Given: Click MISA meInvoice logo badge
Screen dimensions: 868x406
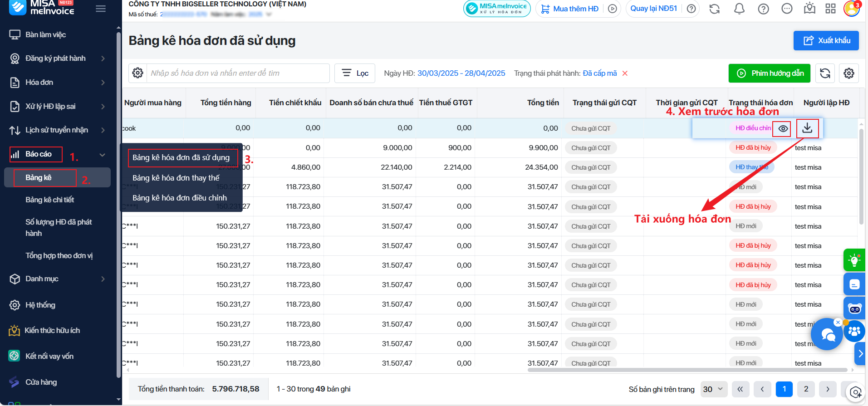Looking at the screenshot, I should point(497,9).
